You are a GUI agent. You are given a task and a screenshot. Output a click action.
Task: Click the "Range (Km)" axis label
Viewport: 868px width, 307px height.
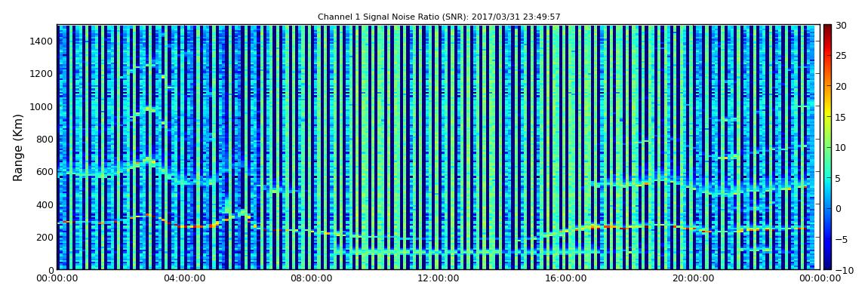click(18, 148)
